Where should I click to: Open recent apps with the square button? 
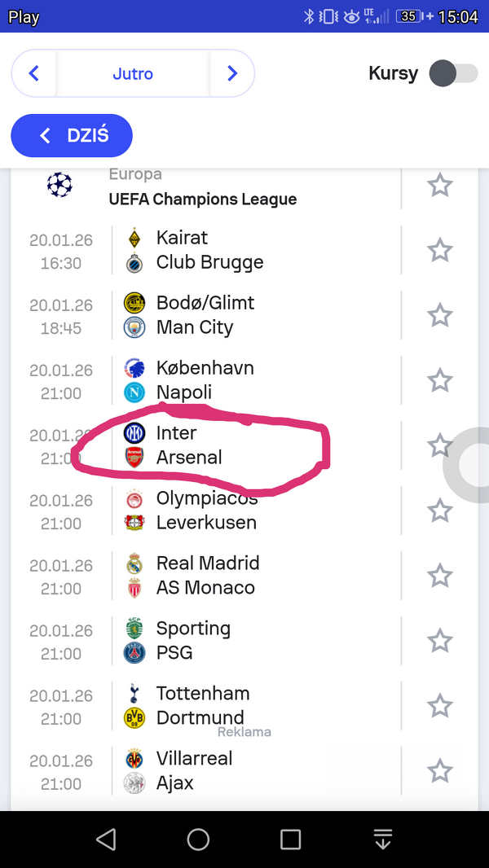(290, 840)
